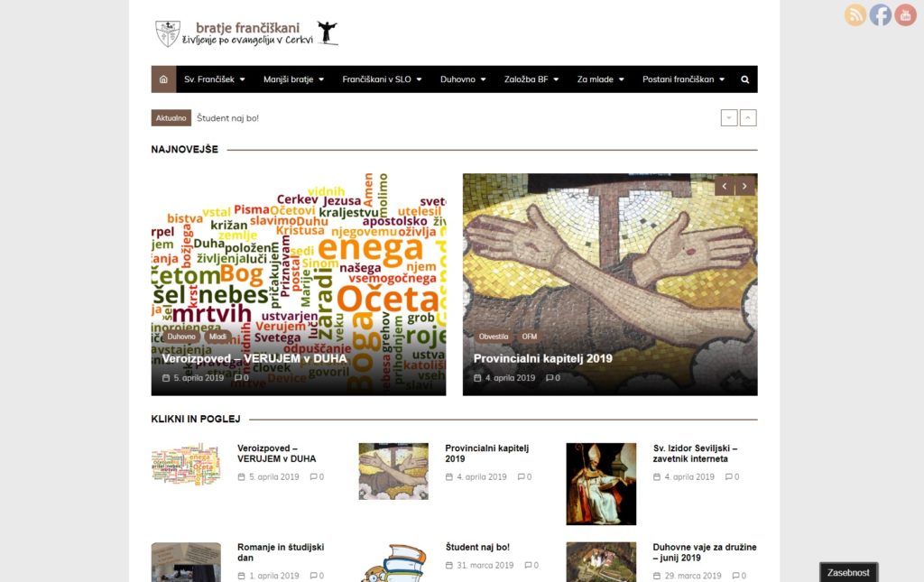Open the Romanje in študijski dan thumbnail
Screen dimensions: 924x582
pos(186,562)
